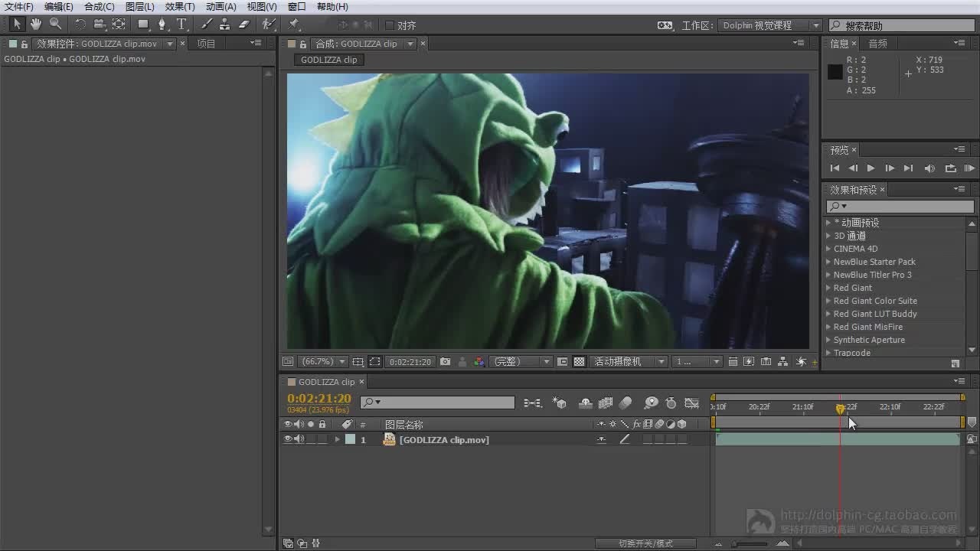Open the graph editor icon
The image size is (980, 551).
click(691, 403)
